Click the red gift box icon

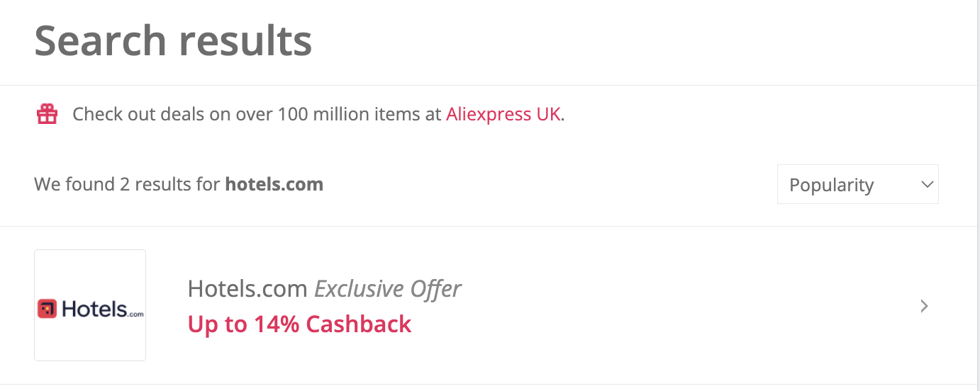coord(48,114)
